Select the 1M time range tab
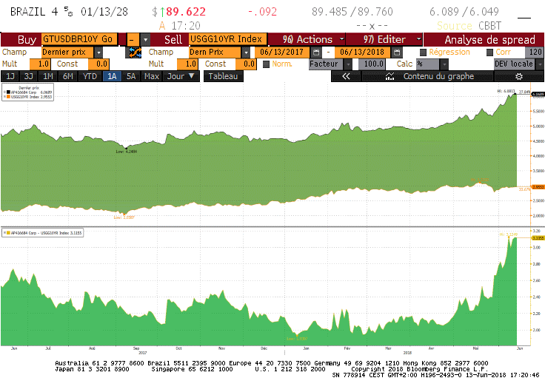545x392 pixels. pyautogui.click(x=48, y=76)
